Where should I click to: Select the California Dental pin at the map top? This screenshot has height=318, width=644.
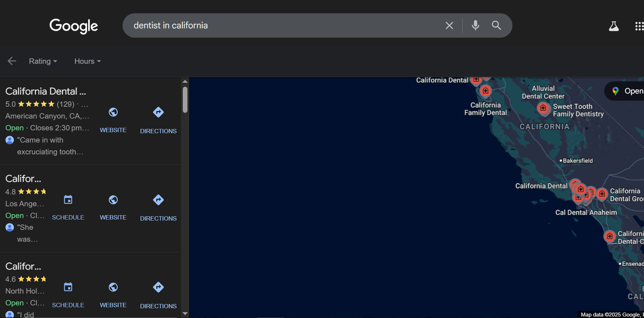tap(476, 80)
